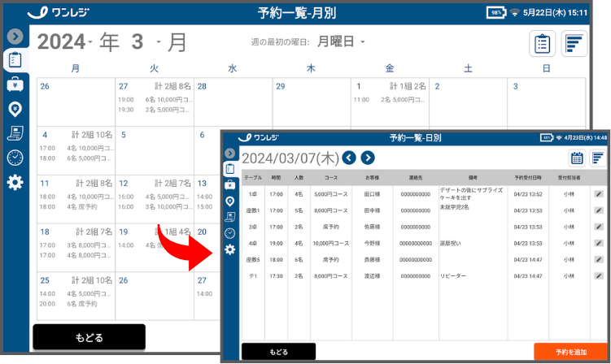Edit the 田中様 reservation with the pencil icon
This screenshot has height=364, width=611.
(x=599, y=210)
